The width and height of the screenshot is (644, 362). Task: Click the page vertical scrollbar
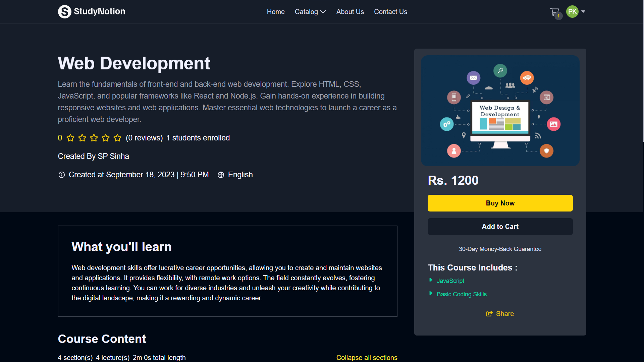(x=643, y=71)
